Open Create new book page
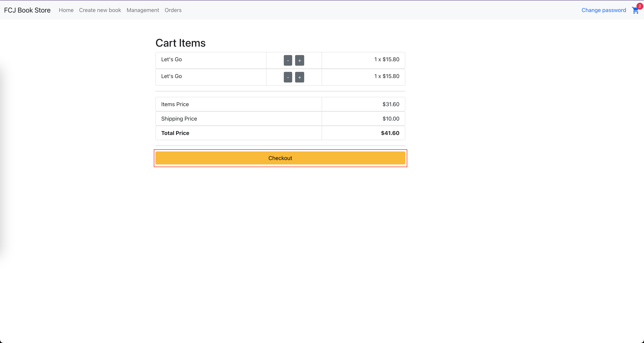Screen dimensions: 644x343 pos(100,10)
